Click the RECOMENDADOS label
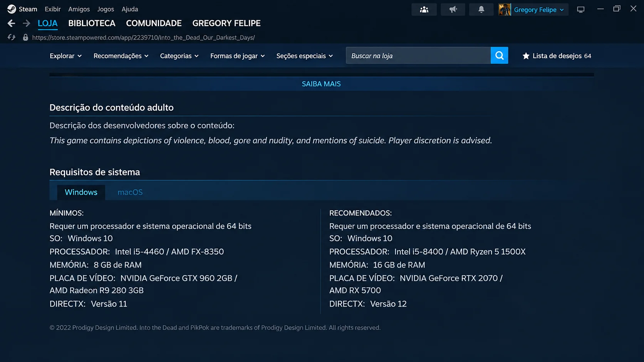 (x=361, y=213)
